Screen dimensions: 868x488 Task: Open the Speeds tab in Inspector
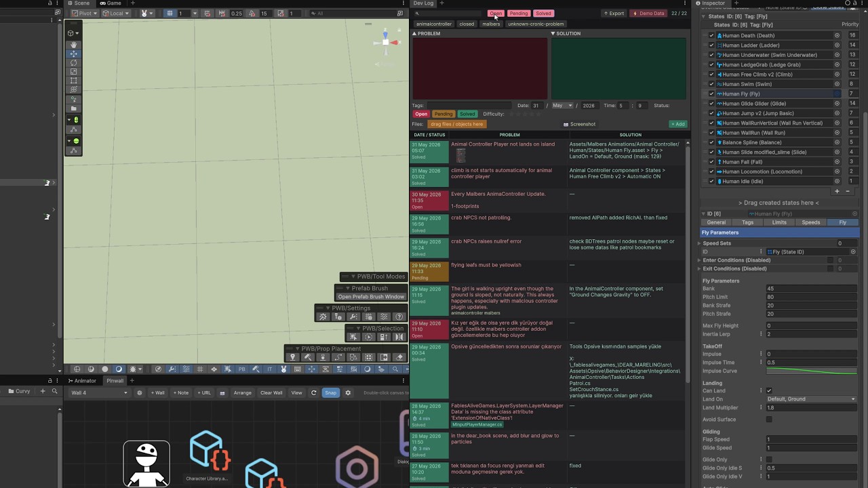point(810,222)
